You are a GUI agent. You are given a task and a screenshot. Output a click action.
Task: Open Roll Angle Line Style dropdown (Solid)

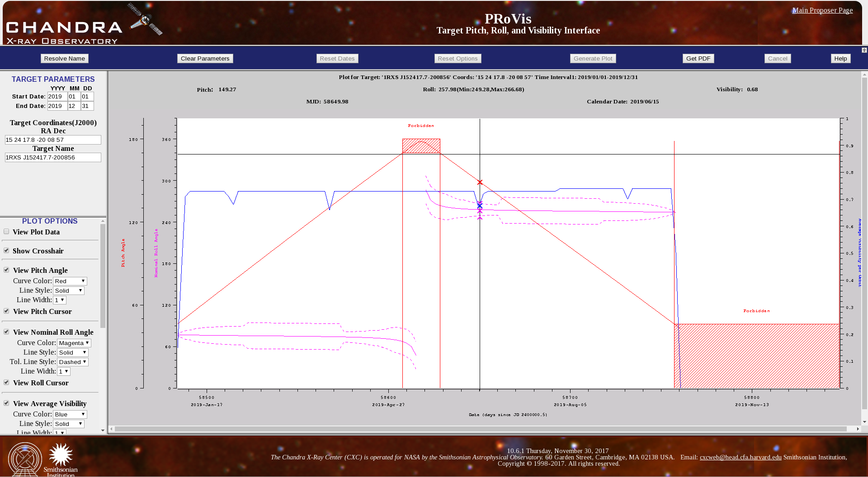[73, 352]
